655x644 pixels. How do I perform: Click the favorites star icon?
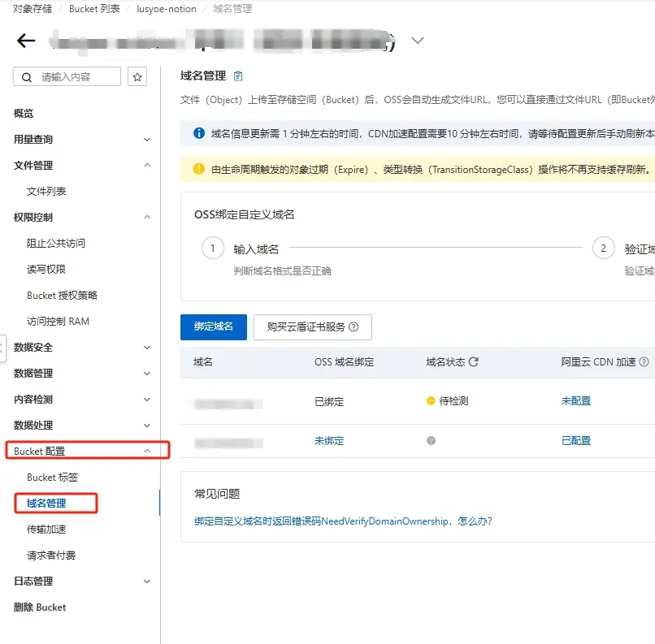pos(137,77)
